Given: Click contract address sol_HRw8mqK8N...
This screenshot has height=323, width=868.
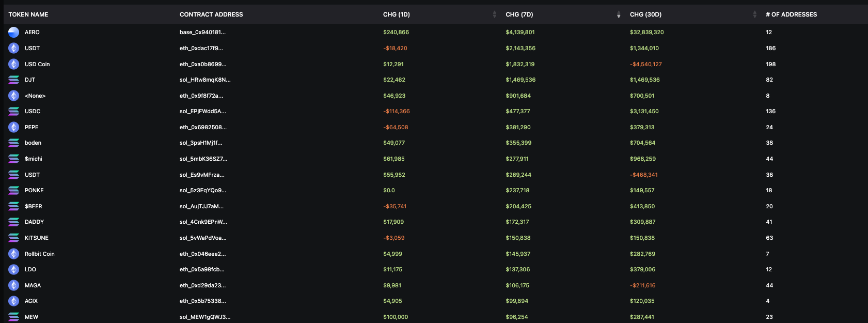Looking at the screenshot, I should click(205, 80).
